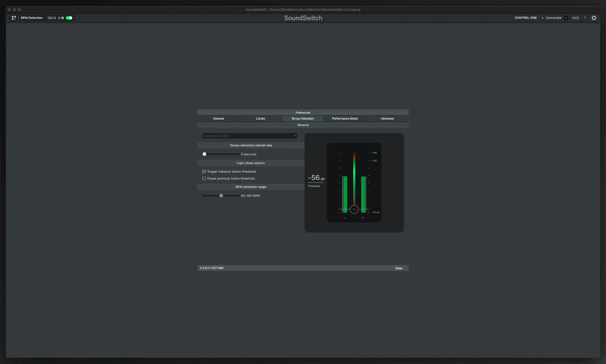Click the version text 2.9.0.0-12277e84

coord(212,268)
